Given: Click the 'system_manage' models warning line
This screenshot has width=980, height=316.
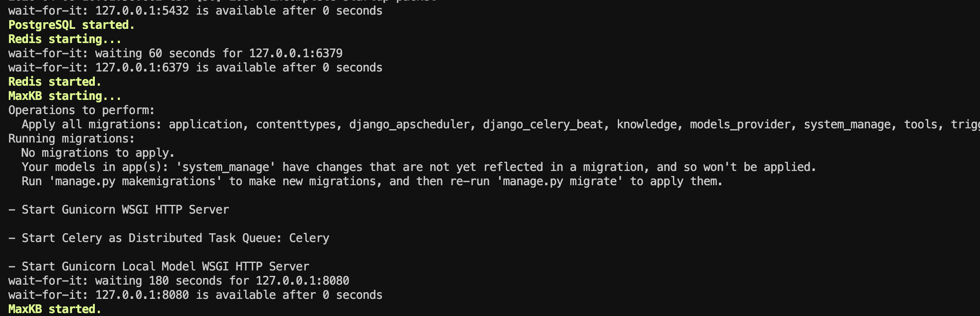Looking at the screenshot, I should pyautogui.click(x=419, y=167).
